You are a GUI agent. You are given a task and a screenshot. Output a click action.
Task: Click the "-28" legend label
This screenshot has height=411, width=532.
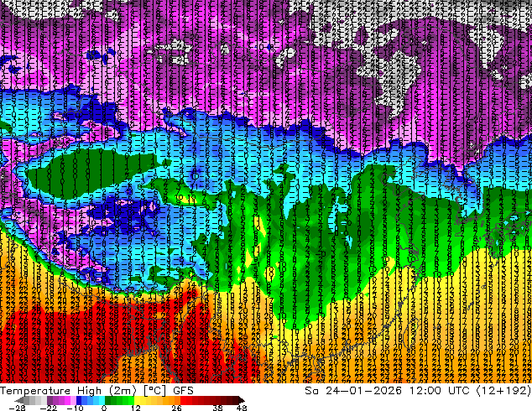tap(18, 408)
